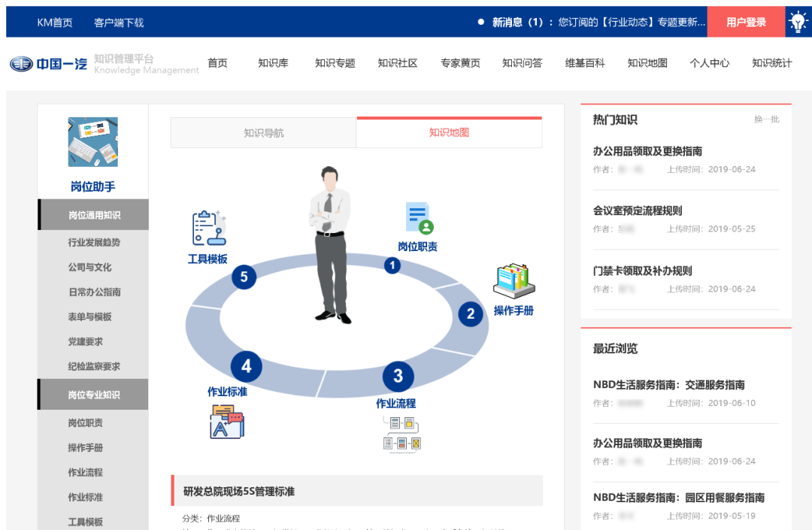Viewport: 812px width, 530px height.
Task: Select the 岗位专业知识 sidebar header
Action: point(93,395)
